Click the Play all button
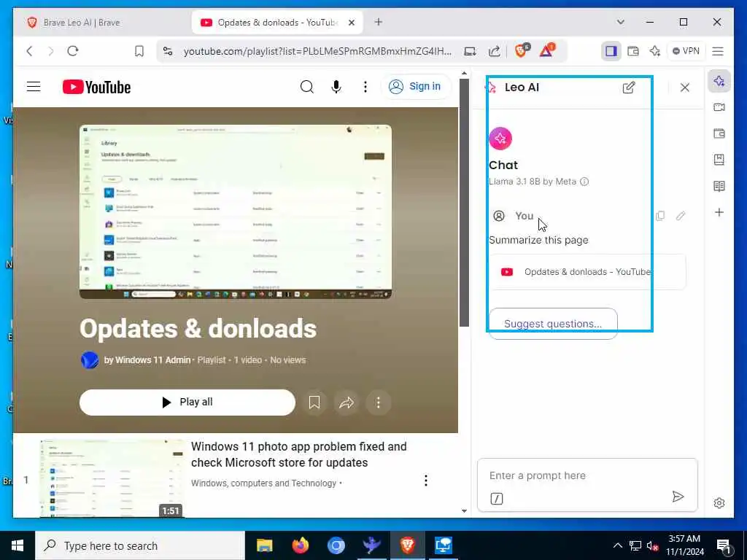The width and height of the screenshot is (747, 560). pyautogui.click(x=187, y=402)
